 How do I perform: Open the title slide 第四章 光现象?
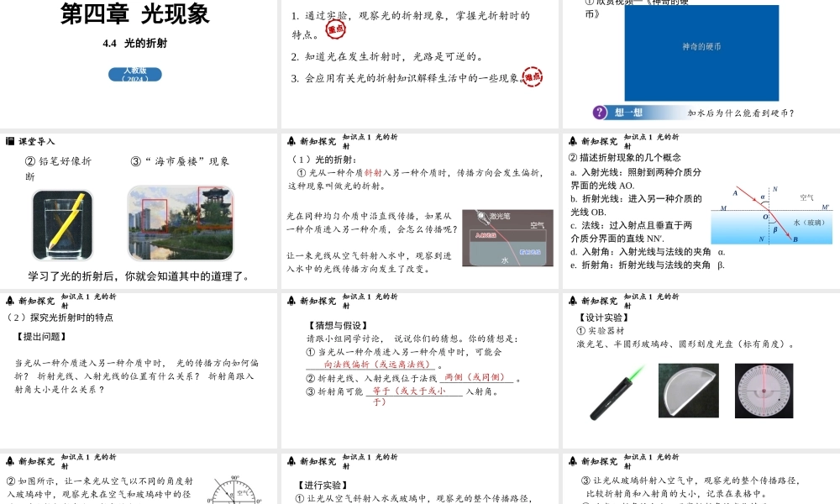(x=135, y=14)
